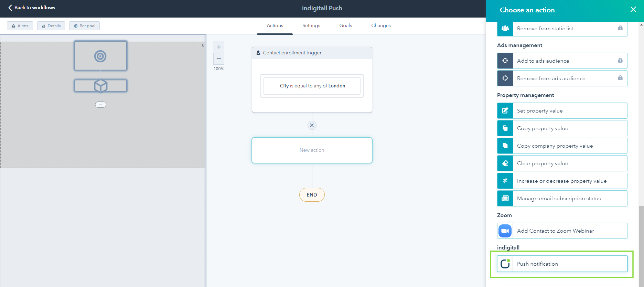Screen dimensions: 644x287
Task: Click the action panel scrollbar
Action: [641, 246]
